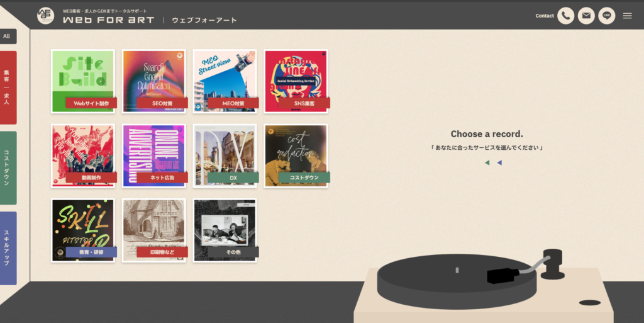The width and height of the screenshot is (644, 323).
Task: Click the Web For Art title text
Action: 108,20
